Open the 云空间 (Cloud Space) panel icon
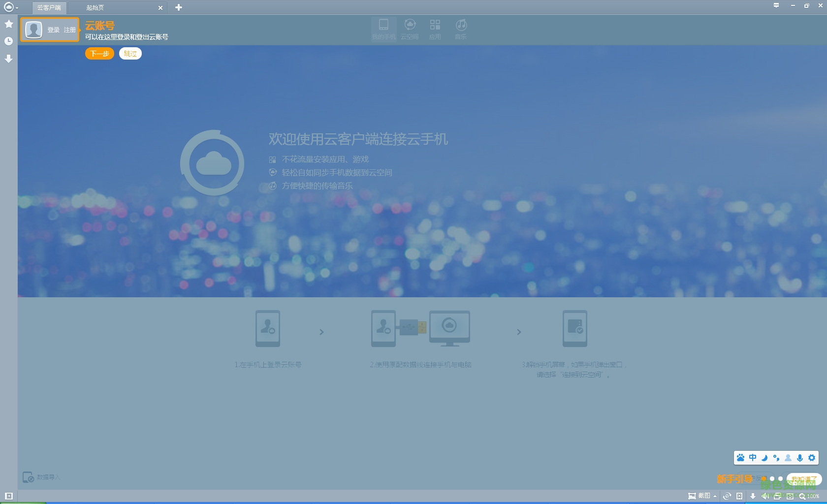Viewport: 827px width, 504px height. click(410, 28)
